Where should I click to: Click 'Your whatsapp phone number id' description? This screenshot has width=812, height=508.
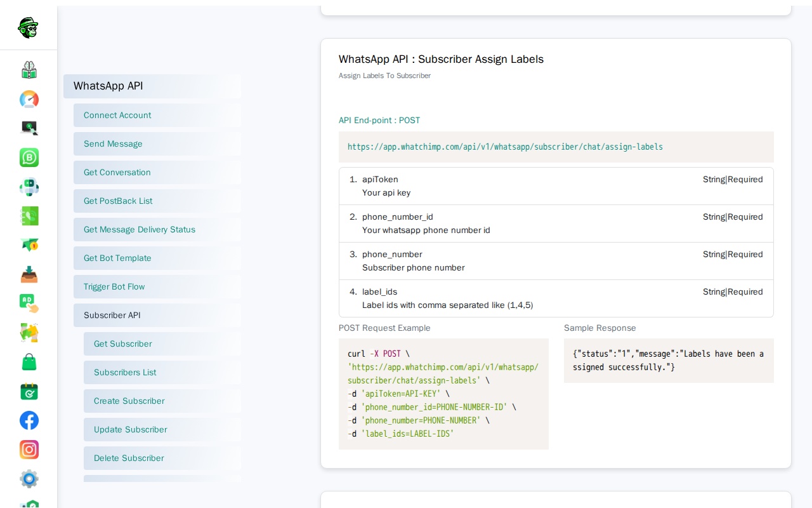(426, 231)
